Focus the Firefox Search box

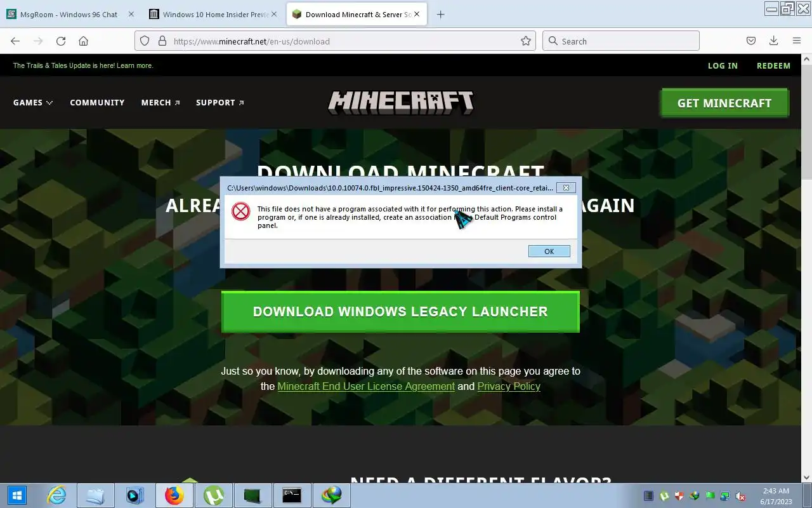click(620, 41)
